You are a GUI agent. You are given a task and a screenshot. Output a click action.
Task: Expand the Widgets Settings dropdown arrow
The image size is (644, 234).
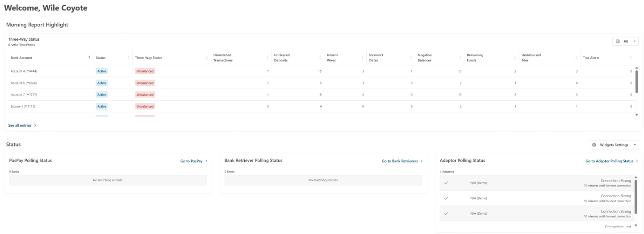(x=635, y=145)
